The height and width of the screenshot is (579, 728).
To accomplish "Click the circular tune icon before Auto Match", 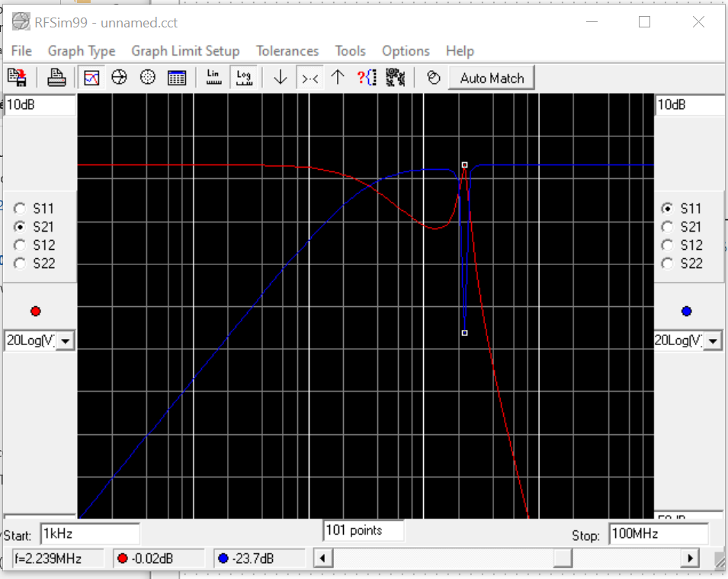I will 434,78.
